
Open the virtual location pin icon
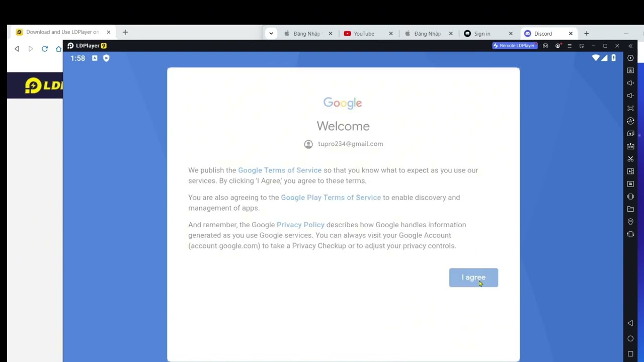tap(630, 221)
